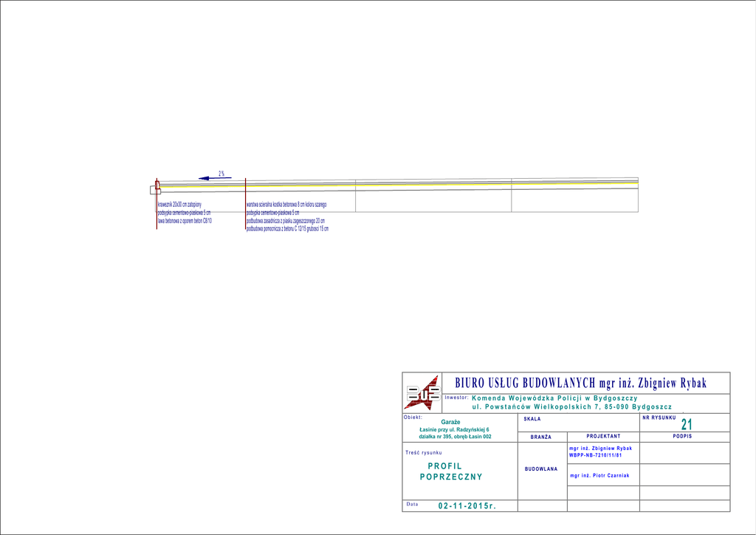Click the BUB company logo
This screenshot has height=535, width=756.
coord(423,392)
